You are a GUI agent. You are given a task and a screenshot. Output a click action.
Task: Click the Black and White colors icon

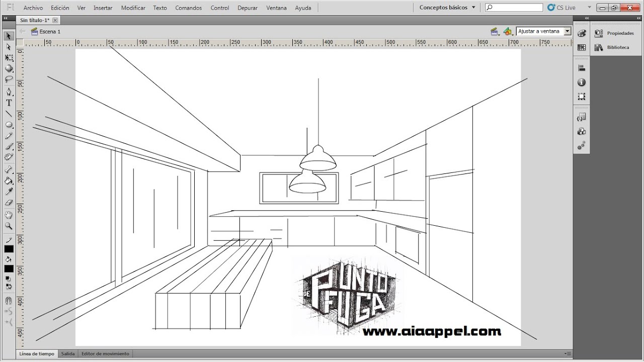click(x=9, y=279)
